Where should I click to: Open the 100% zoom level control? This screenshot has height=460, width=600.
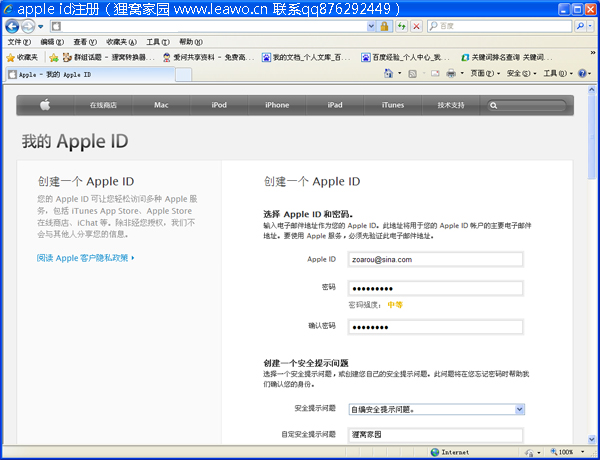tap(567, 452)
